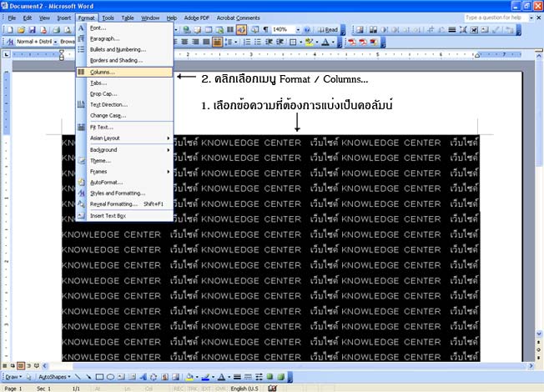Choose Paragraph... from Format menu
This screenshot has width=544, height=392.
click(x=124, y=38)
